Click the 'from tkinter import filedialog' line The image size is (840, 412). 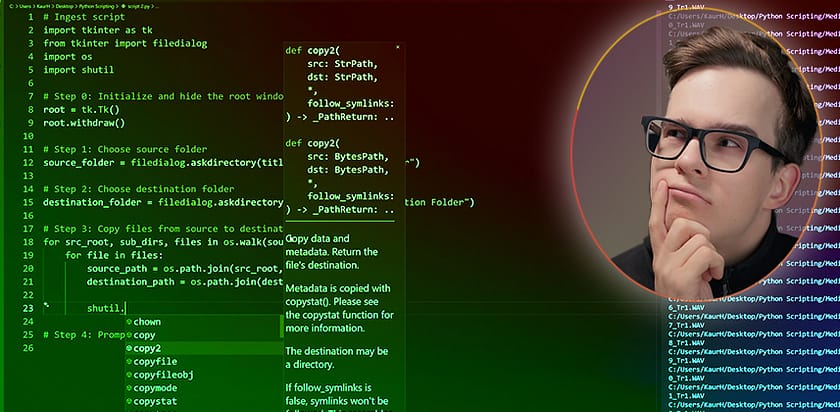click(125, 43)
